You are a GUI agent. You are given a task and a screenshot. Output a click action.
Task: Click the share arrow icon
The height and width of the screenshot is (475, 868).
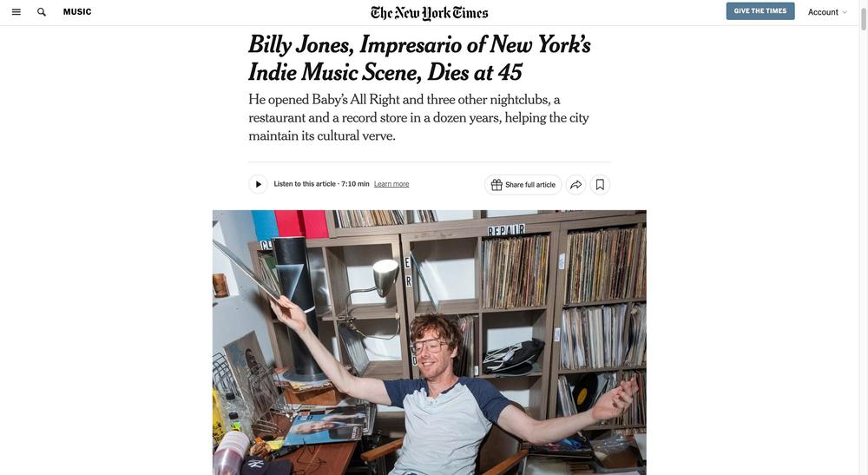coord(575,185)
